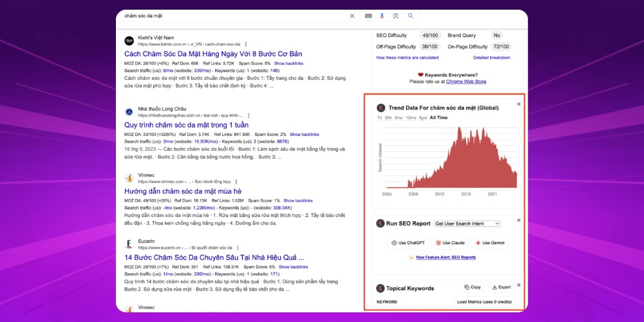Select the 7d trend range
The width and height of the screenshot is (644, 322).
(x=379, y=118)
